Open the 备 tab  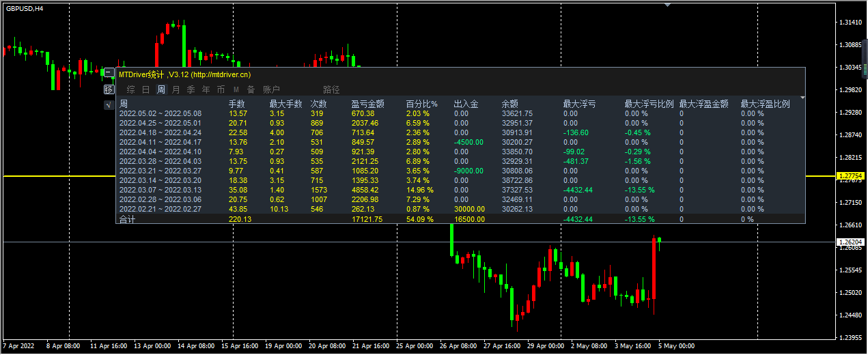[251, 89]
